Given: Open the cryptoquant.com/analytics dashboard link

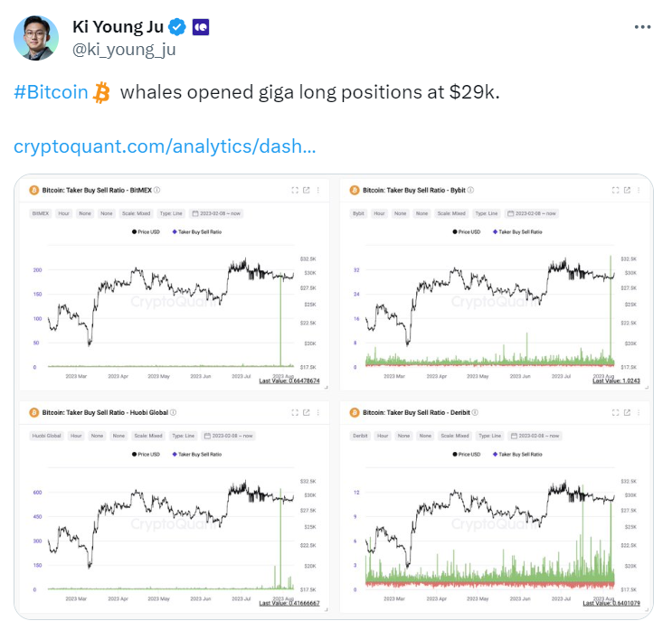Looking at the screenshot, I should (x=165, y=146).
